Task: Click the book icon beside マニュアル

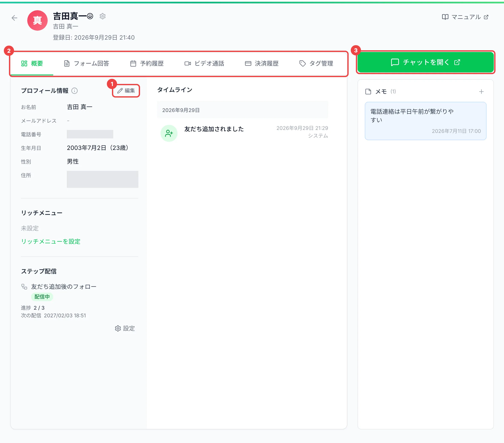Action: coord(445,17)
